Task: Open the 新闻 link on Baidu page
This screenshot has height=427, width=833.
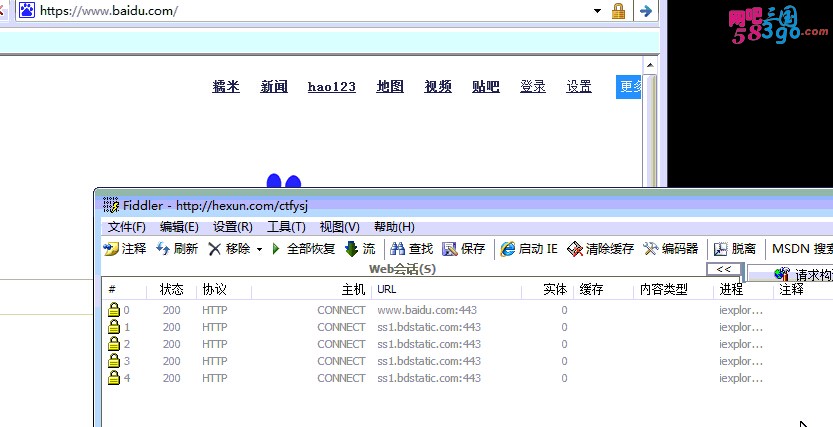Action: [x=274, y=87]
